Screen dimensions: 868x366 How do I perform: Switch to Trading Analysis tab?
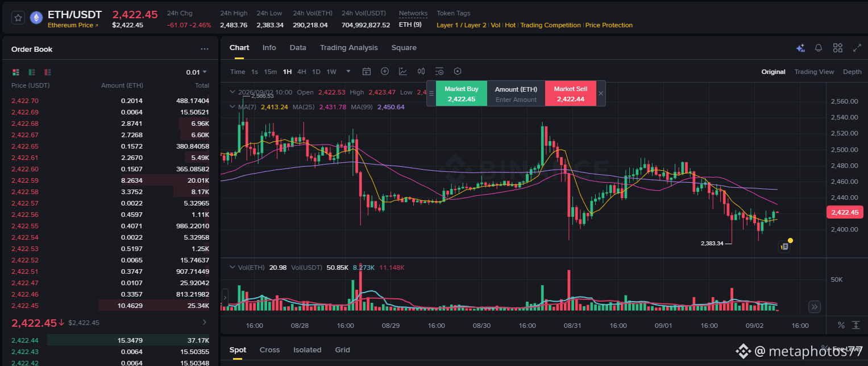[348, 48]
